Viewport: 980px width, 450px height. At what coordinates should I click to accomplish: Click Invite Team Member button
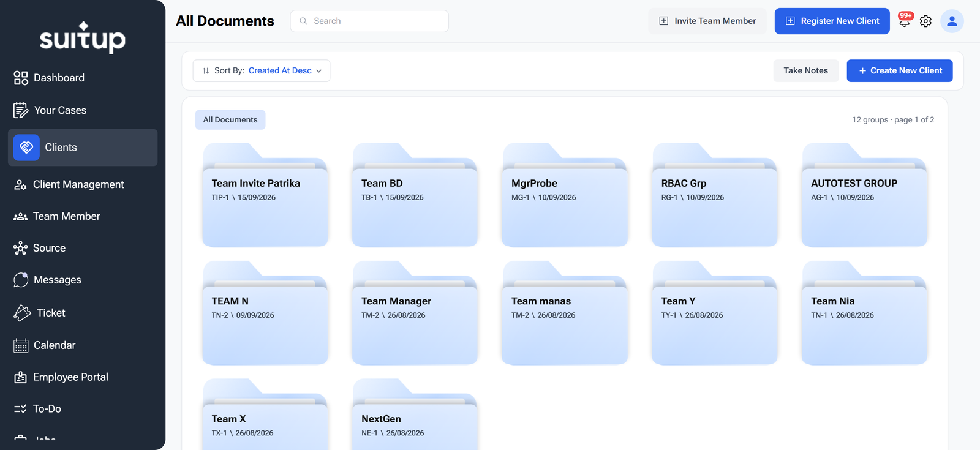[707, 21]
